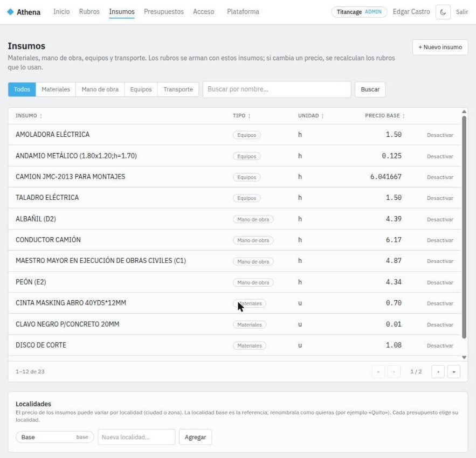
Task: Open the Inicio menu
Action: (x=61, y=11)
